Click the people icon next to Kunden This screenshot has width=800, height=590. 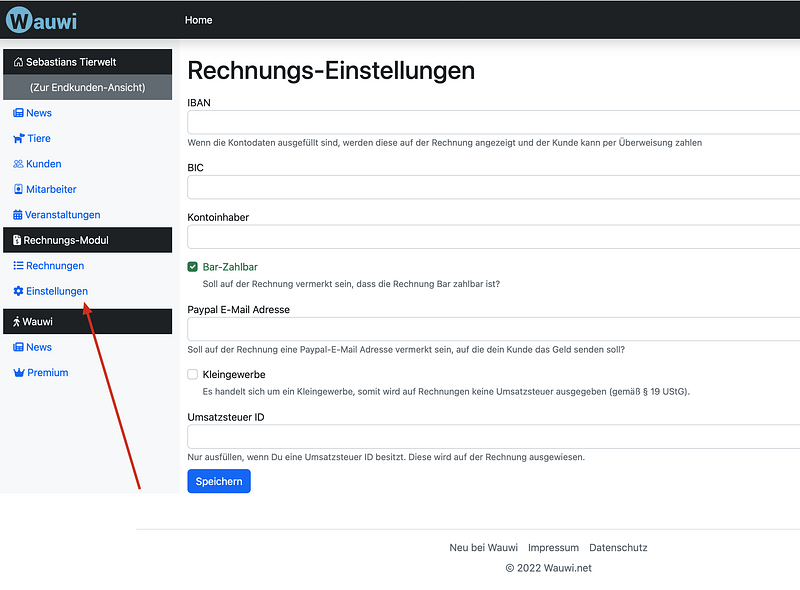[x=18, y=164]
